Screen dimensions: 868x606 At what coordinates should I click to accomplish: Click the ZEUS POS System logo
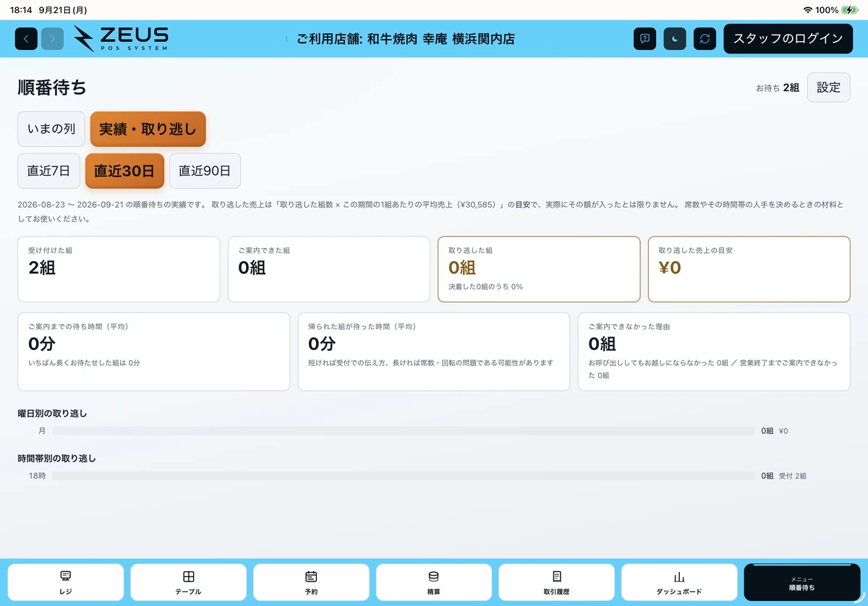(121, 38)
